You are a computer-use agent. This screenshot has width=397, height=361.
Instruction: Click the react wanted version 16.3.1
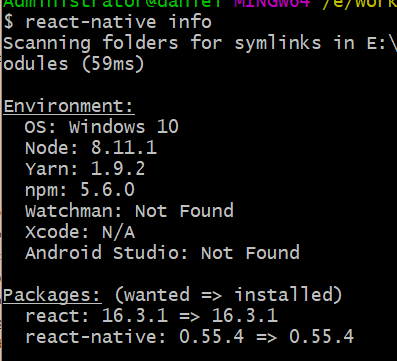click(135, 316)
